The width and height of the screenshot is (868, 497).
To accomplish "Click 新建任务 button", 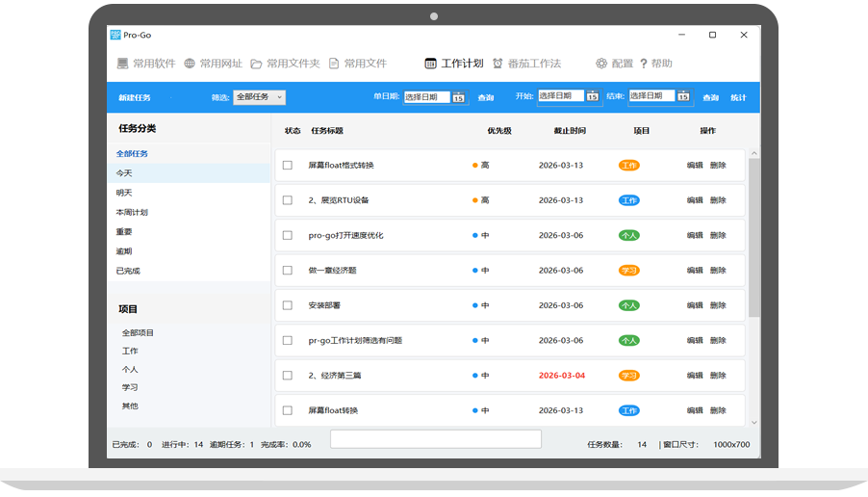I will tap(135, 97).
